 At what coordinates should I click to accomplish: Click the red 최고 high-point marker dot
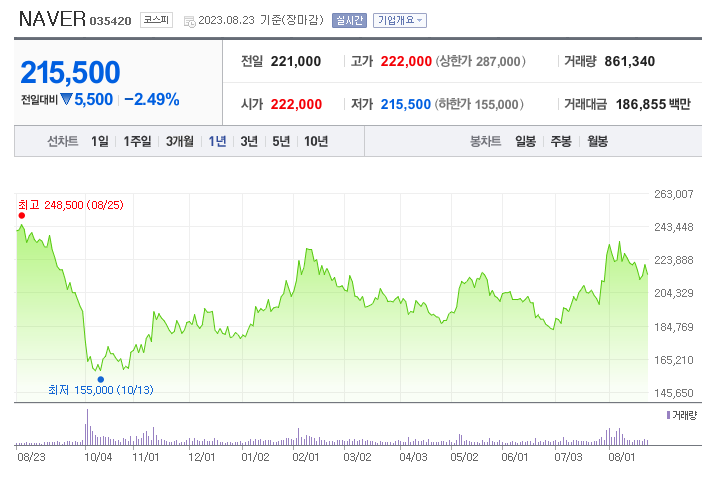click(x=21, y=216)
